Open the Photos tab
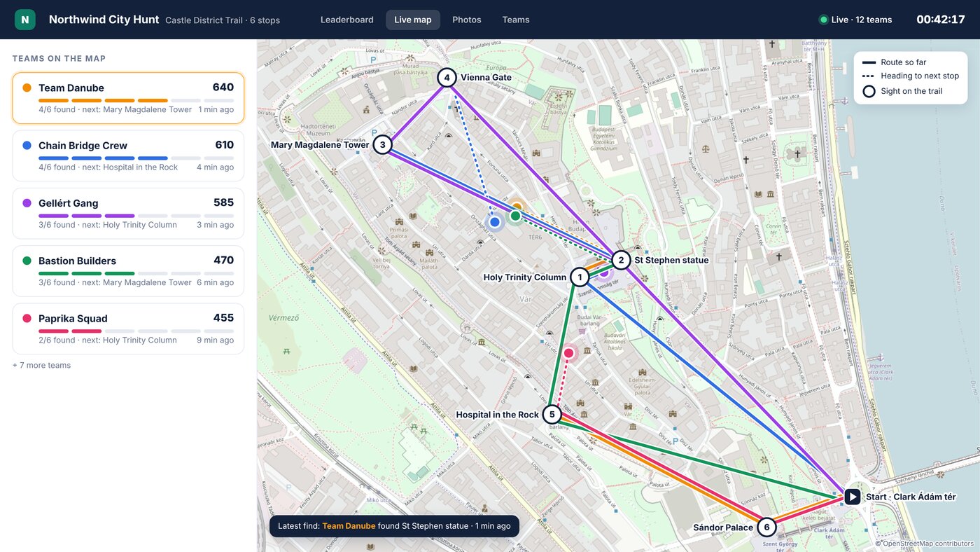 click(467, 20)
